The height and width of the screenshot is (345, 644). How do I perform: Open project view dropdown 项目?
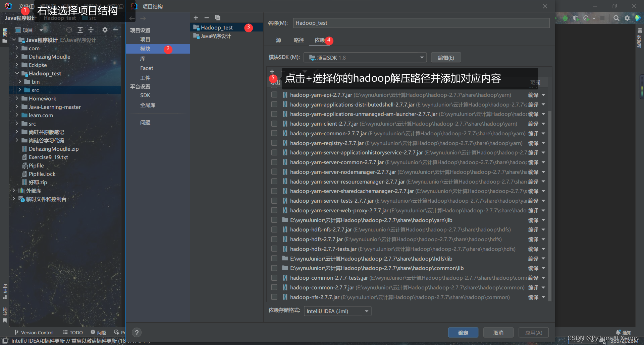pos(29,30)
